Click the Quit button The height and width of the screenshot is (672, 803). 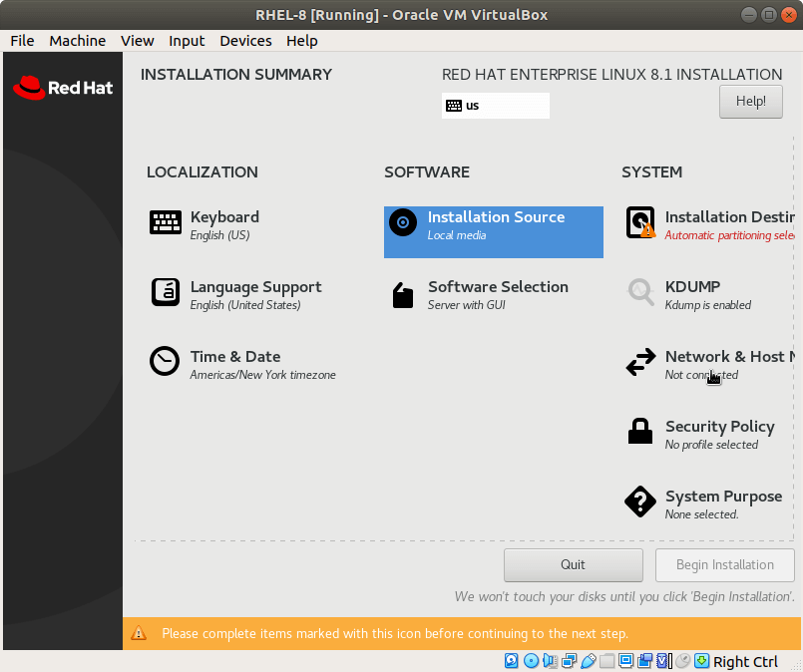pos(573,564)
